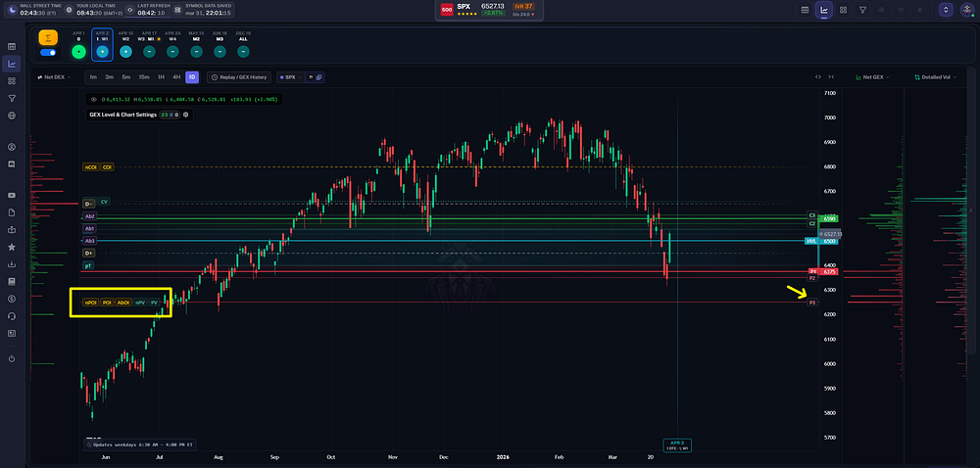The image size is (980, 468).
Task: Open YouTube videos icon in left sidebar
Action: 11,195
